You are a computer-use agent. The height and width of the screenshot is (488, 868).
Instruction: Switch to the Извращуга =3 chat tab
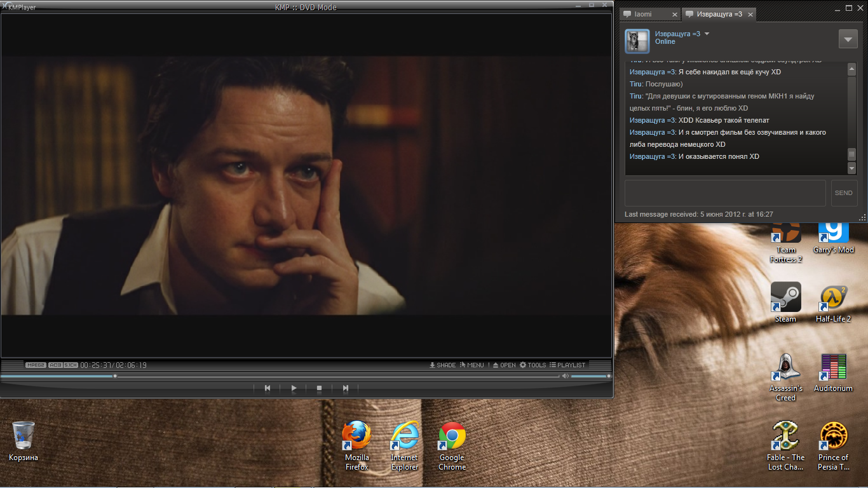point(719,14)
